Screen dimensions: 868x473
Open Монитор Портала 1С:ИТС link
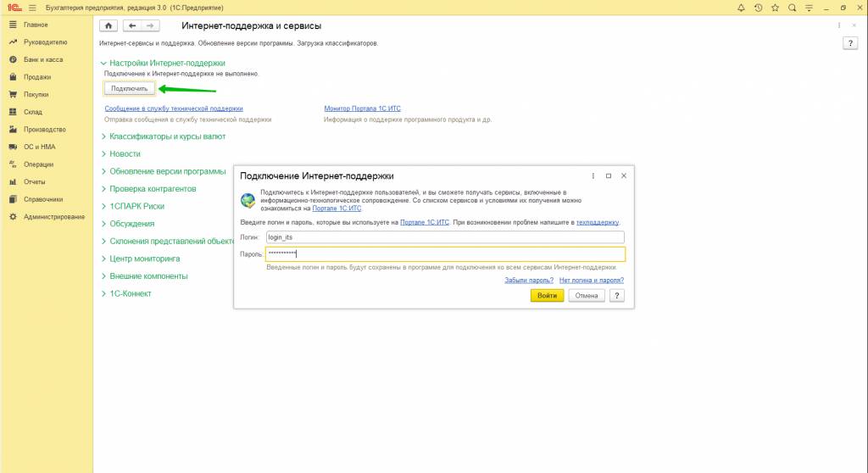click(362, 109)
